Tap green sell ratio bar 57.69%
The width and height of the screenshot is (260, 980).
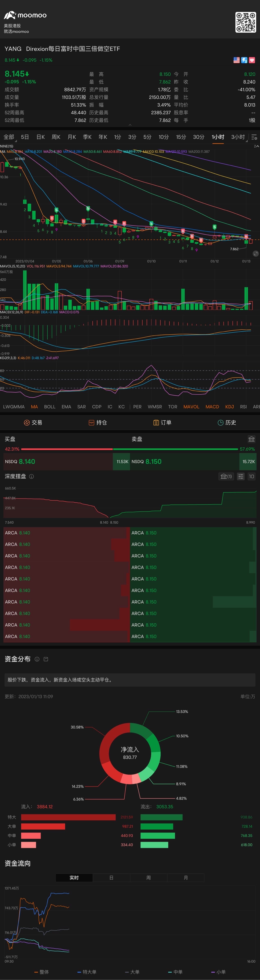pyautogui.click(x=176, y=449)
